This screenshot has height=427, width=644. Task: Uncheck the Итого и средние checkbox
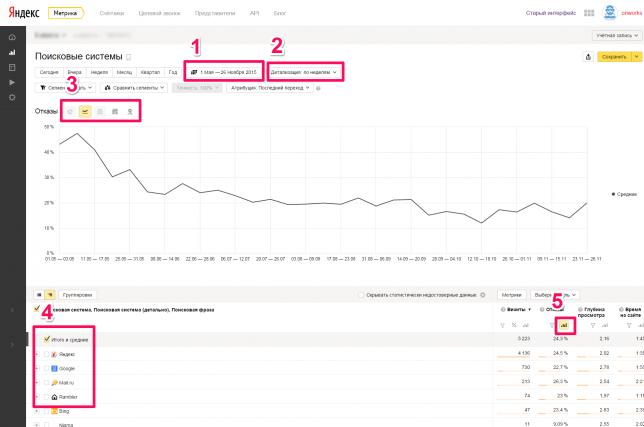click(46, 340)
